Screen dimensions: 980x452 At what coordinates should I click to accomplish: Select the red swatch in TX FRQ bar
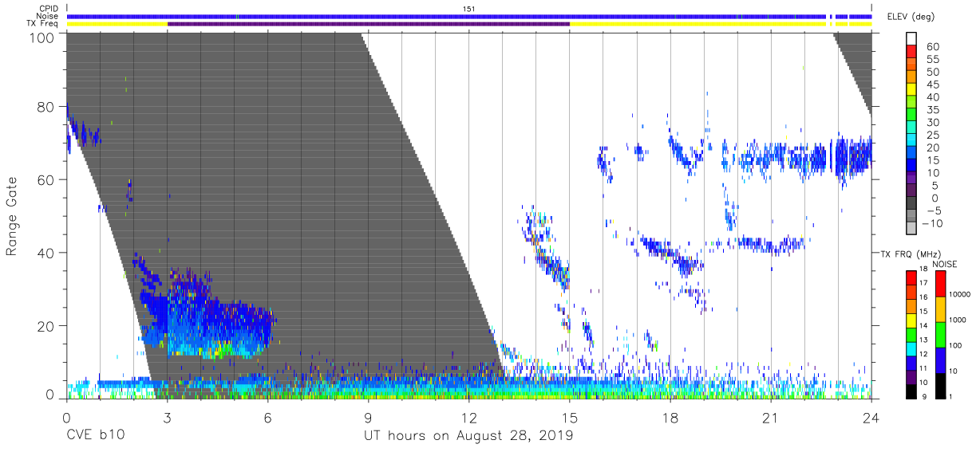[x=911, y=278]
